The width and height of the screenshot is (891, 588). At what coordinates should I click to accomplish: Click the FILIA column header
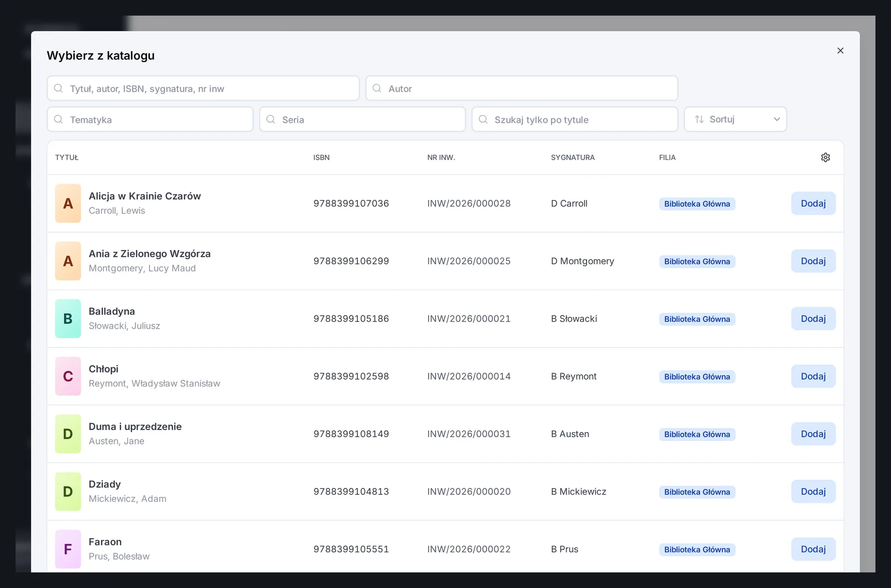pos(667,157)
